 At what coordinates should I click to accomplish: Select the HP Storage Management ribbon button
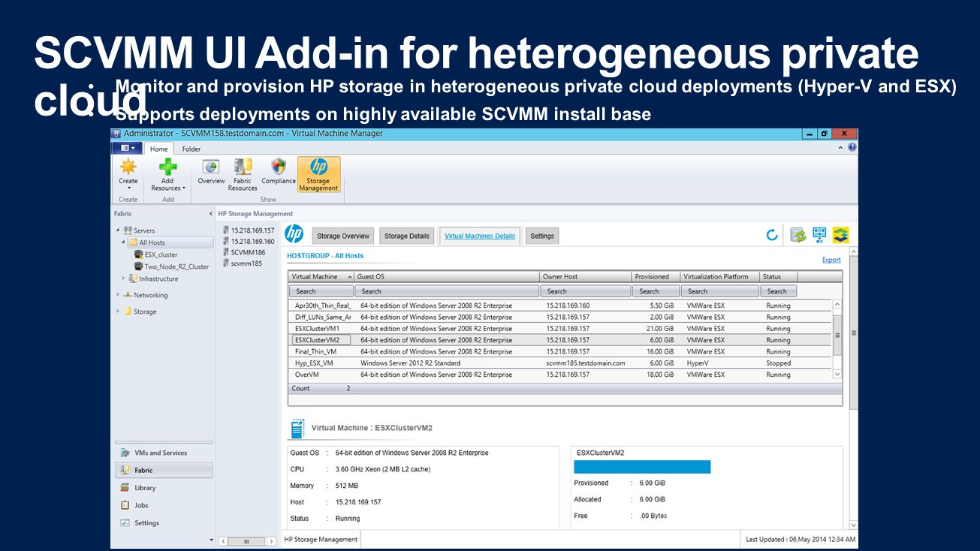318,175
